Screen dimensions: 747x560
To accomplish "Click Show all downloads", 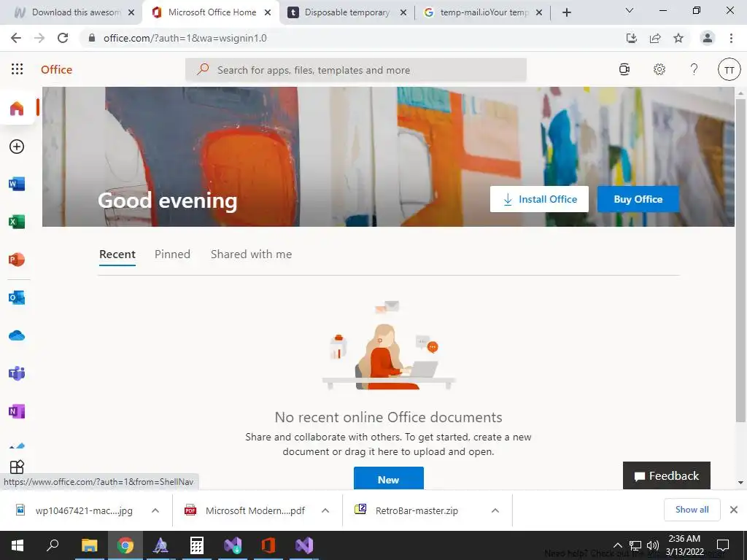I will 692,510.
